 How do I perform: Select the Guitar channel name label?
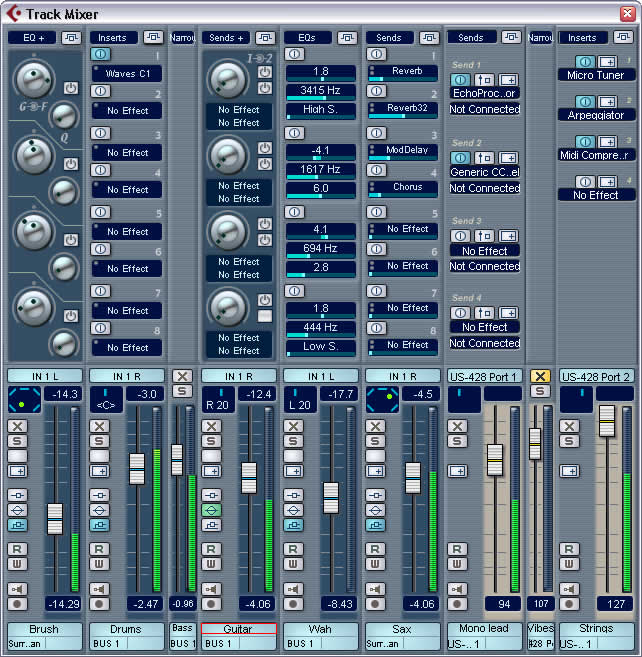pos(237,630)
